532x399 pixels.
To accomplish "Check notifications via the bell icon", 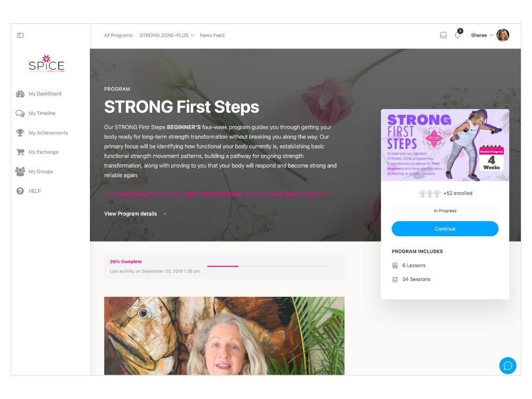I will pos(458,35).
